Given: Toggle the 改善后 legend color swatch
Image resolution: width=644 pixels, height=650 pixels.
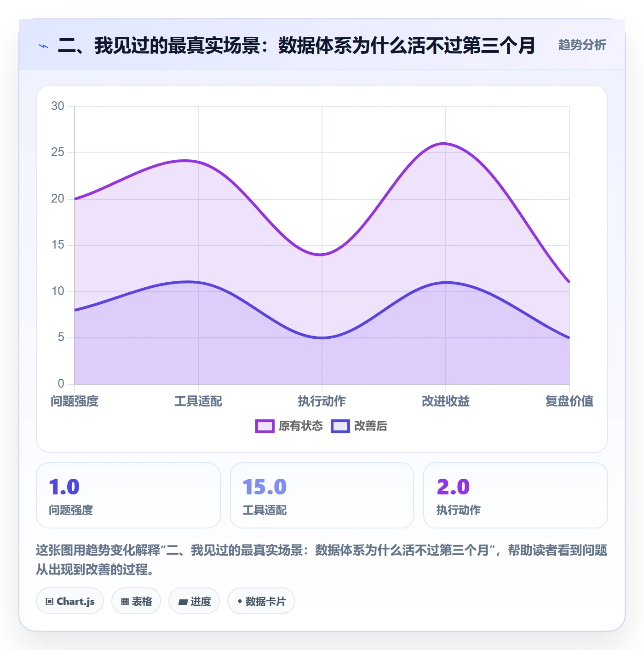Looking at the screenshot, I should (x=340, y=426).
